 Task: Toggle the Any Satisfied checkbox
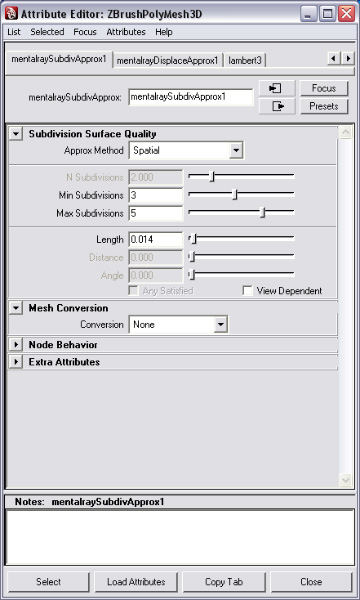tap(133, 291)
